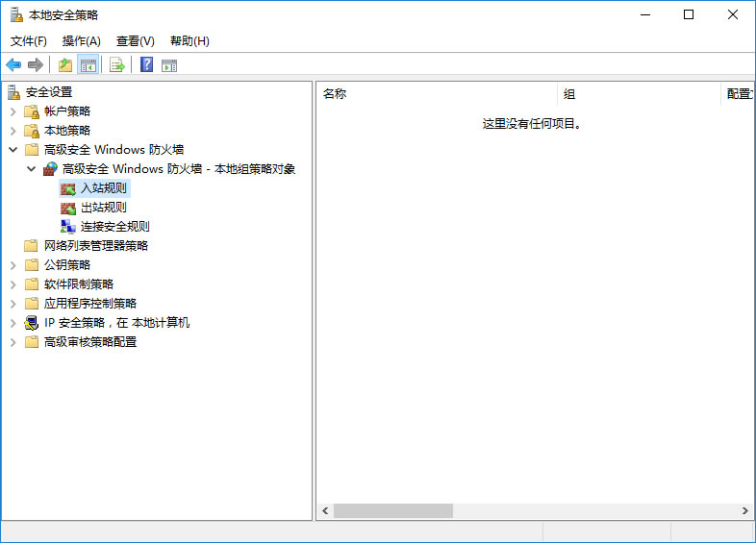
Task: Click the 入站规则 brick wall icon
Action: coord(68,188)
